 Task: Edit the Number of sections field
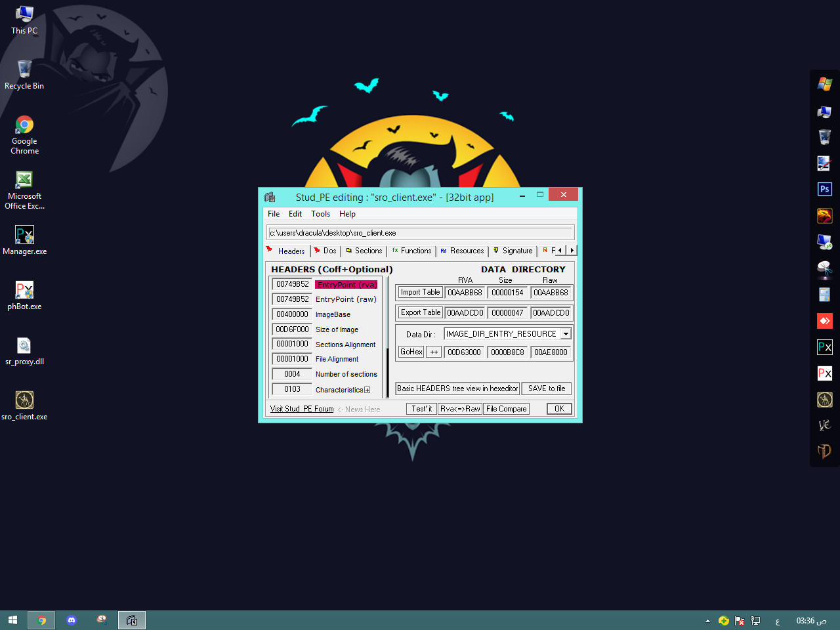292,374
